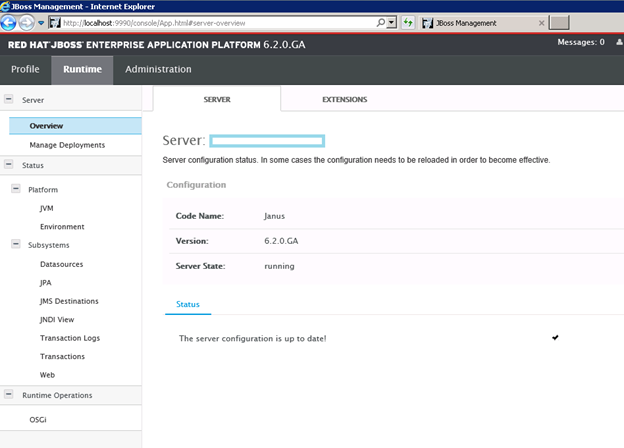Switch to the Administration top tab
The image size is (624, 448).
click(x=158, y=69)
